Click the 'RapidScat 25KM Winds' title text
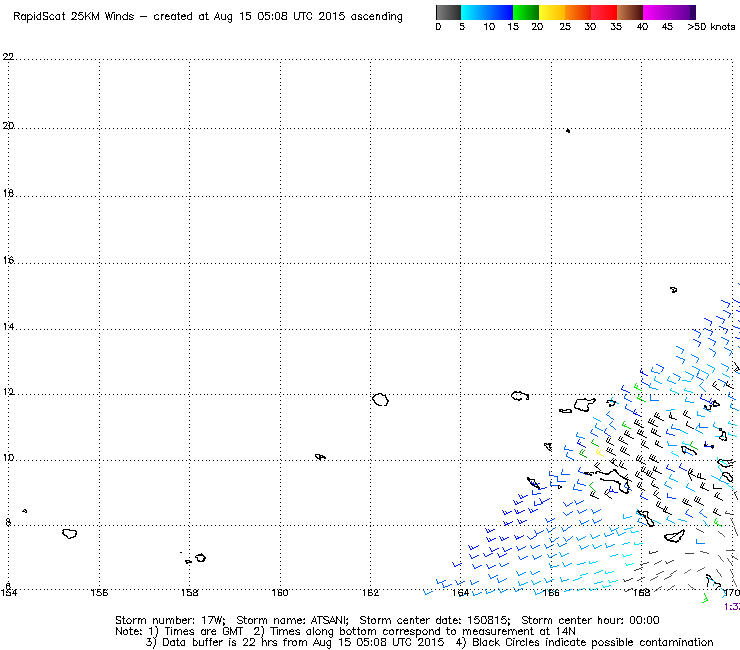This screenshot has height=650, width=740. 74,16
